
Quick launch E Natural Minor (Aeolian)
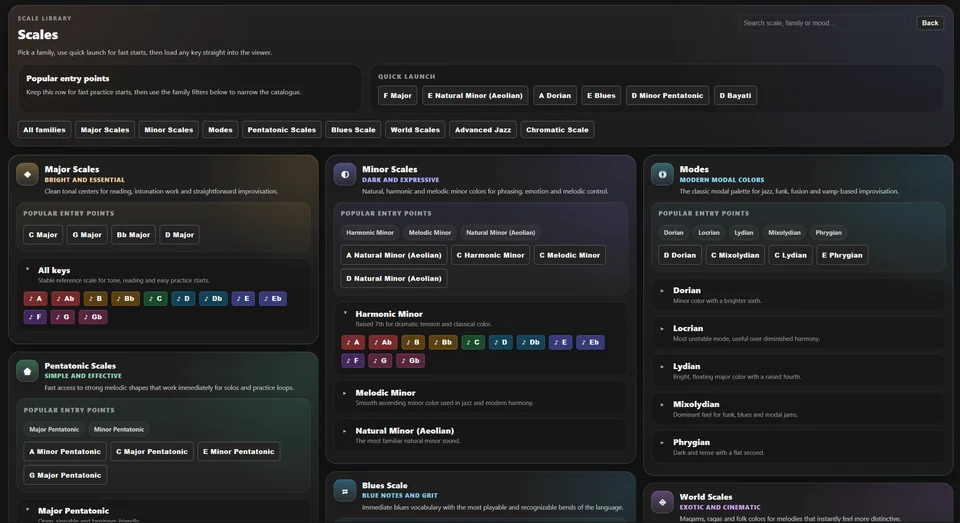[475, 96]
